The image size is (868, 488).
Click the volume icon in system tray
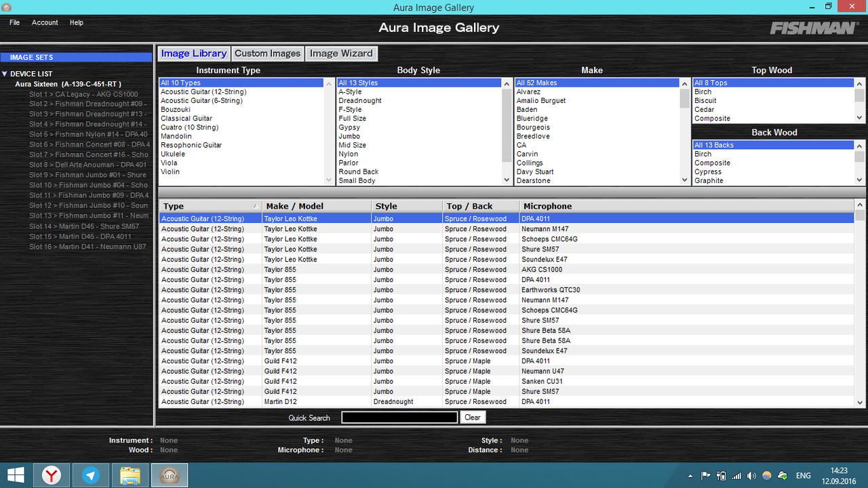[752, 476]
